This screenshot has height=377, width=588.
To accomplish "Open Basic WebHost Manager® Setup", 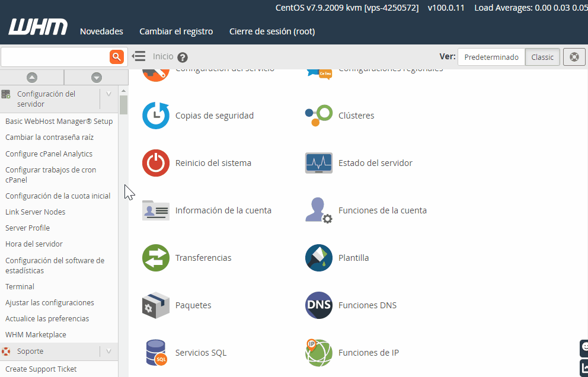I will [x=59, y=121].
